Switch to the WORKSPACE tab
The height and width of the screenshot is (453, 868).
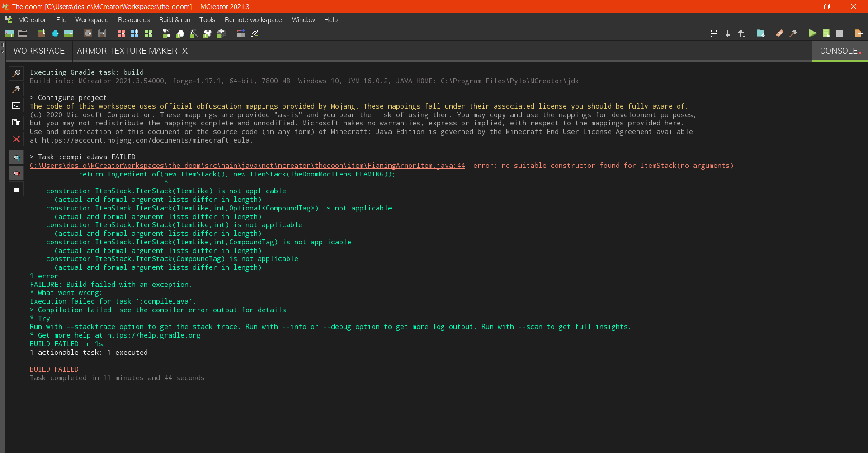point(38,51)
